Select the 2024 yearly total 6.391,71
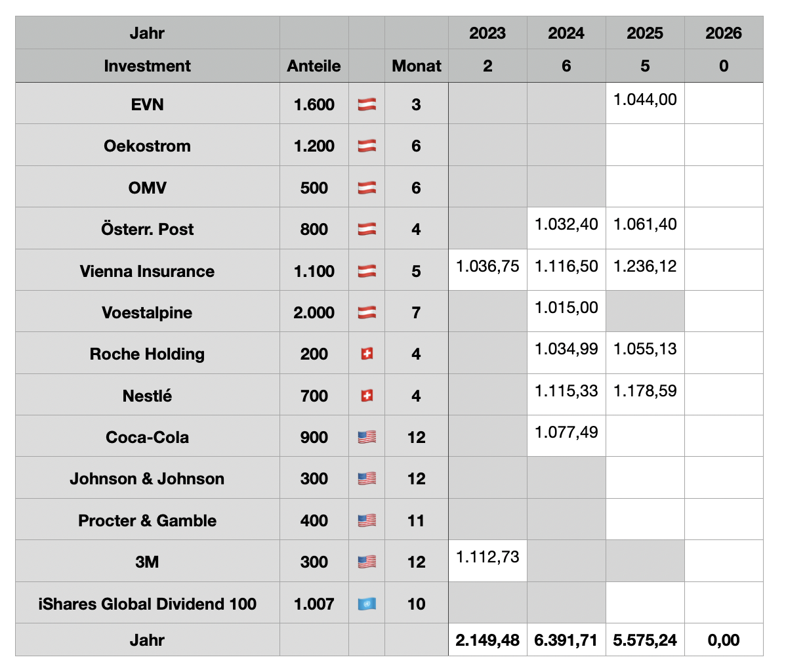 click(x=566, y=640)
